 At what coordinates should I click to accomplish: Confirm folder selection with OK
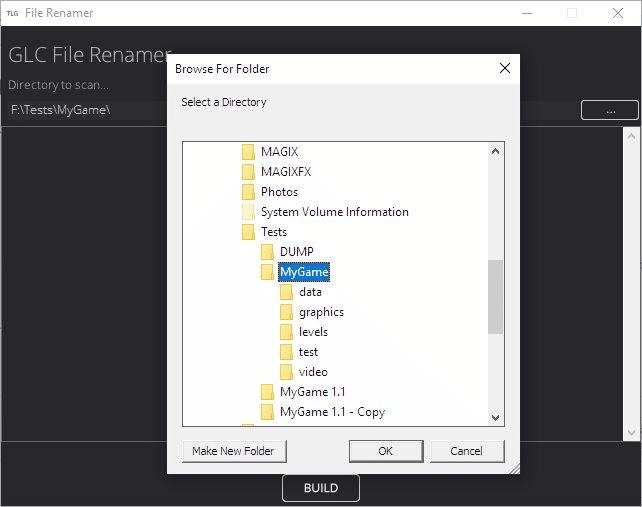[386, 451]
